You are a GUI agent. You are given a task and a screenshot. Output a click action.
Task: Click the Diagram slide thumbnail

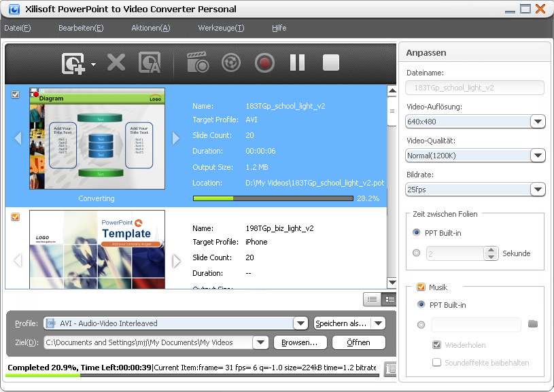click(97, 139)
